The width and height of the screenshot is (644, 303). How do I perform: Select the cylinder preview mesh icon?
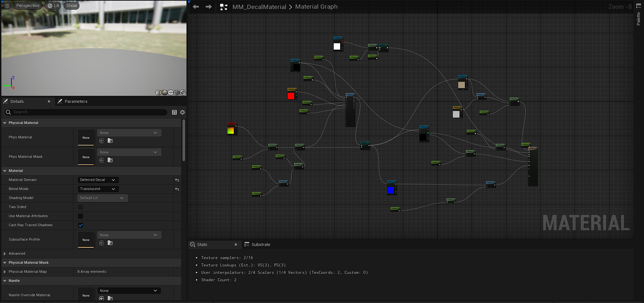click(x=159, y=93)
